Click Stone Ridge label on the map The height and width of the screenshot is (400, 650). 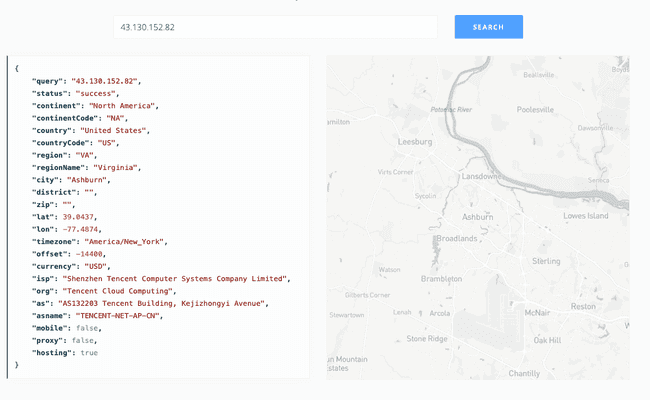point(427,339)
